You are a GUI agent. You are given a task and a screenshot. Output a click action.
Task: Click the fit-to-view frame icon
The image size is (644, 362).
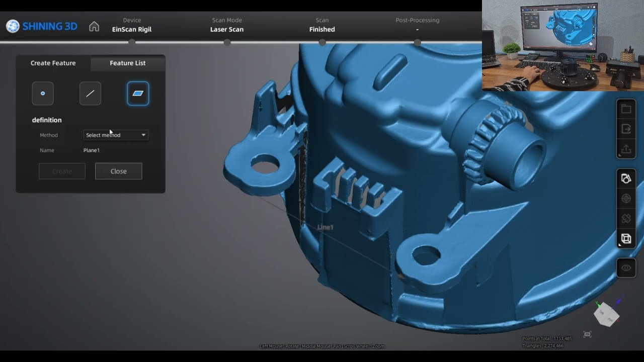pos(587,334)
